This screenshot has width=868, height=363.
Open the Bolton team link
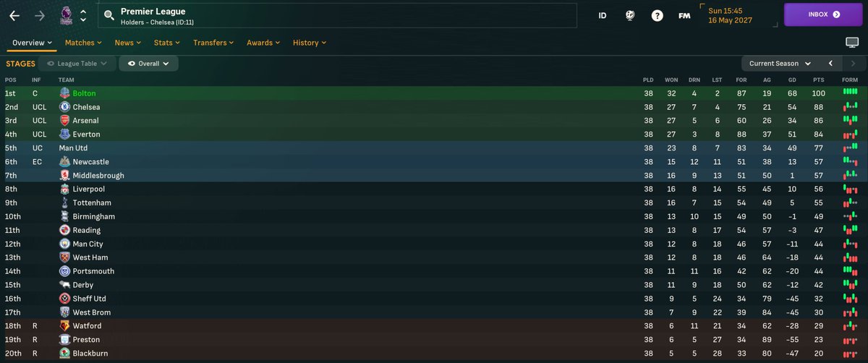click(84, 93)
